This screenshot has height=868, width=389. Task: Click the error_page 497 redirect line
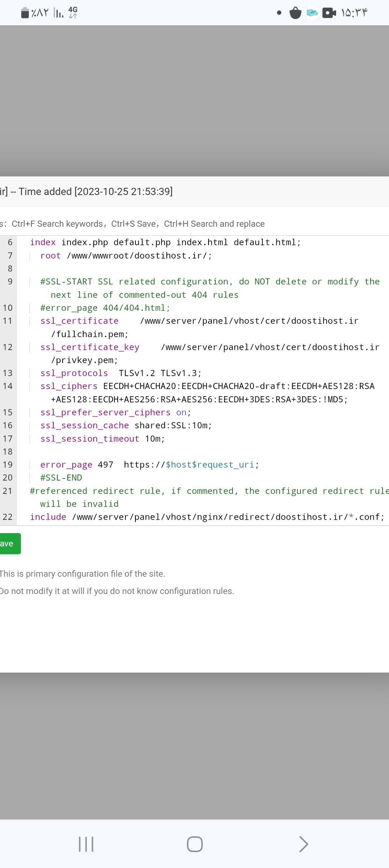(149, 465)
